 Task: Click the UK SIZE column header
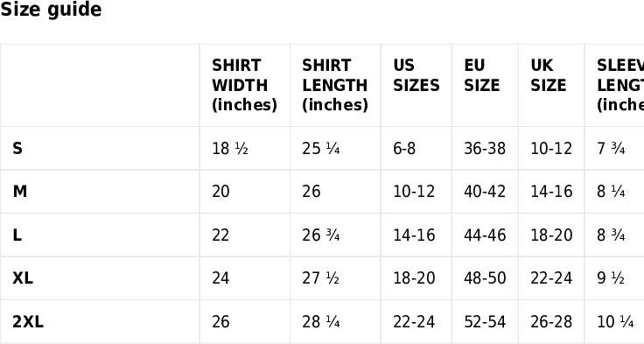pyautogui.click(x=549, y=75)
